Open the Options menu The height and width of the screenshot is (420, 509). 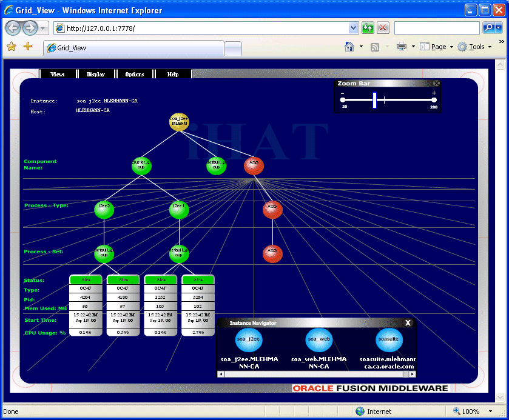point(135,75)
